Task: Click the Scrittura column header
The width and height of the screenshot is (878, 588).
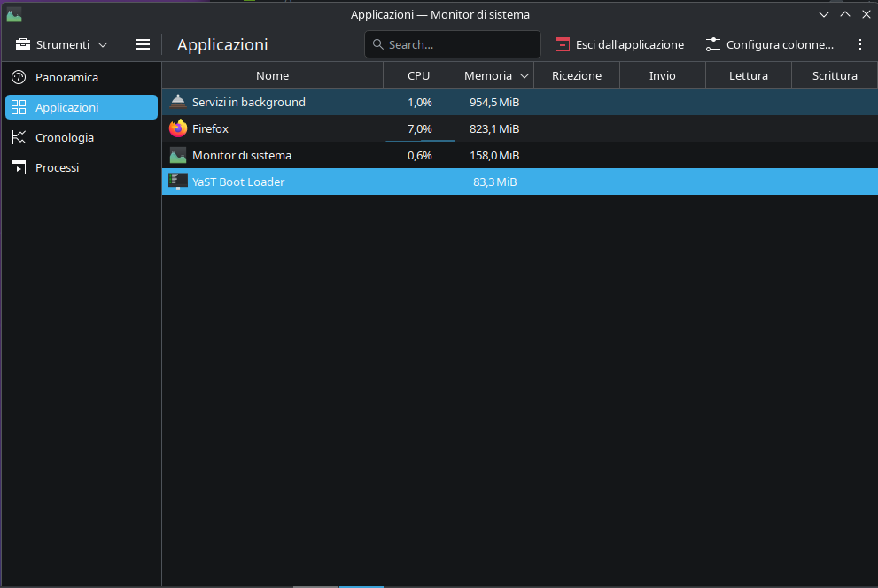Action: tap(834, 76)
